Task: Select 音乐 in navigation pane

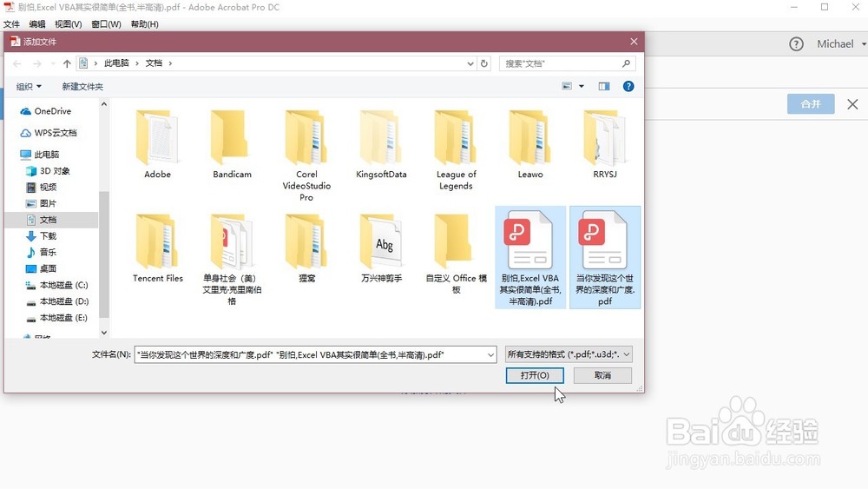Action: (x=42, y=252)
